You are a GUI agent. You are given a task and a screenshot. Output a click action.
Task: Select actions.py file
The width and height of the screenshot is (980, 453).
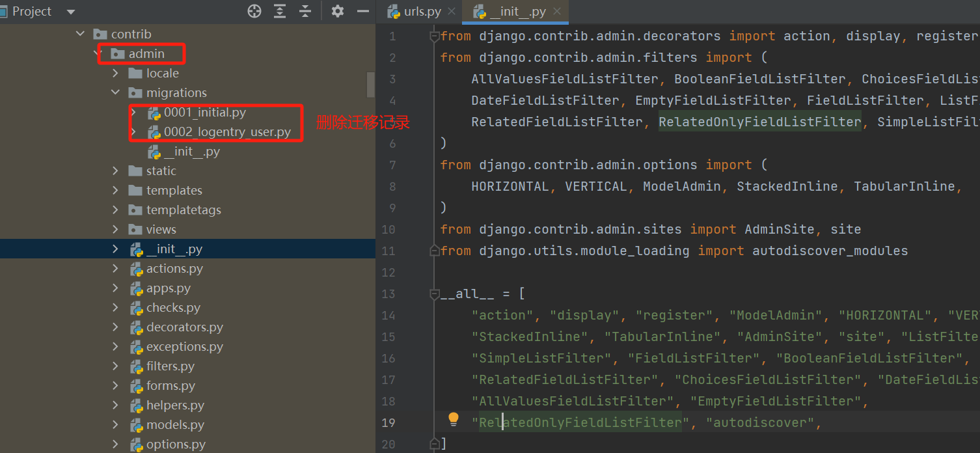[x=174, y=268]
